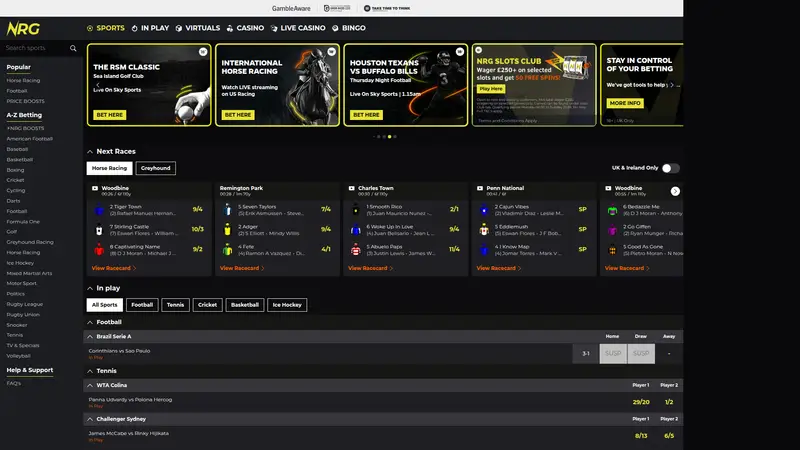Collapse the Challenger Sydney section
Viewport: 800px width, 450px height.
pyautogui.click(x=90, y=419)
